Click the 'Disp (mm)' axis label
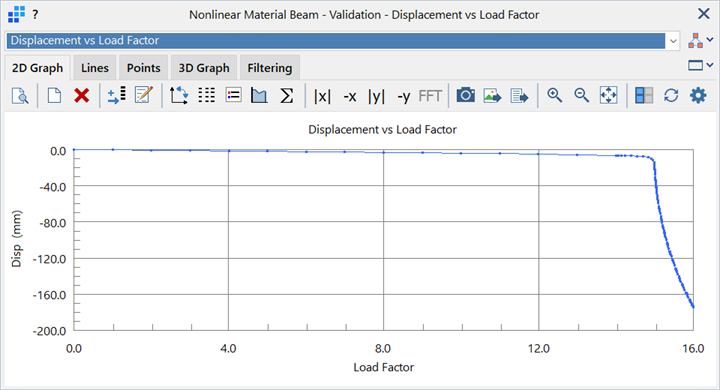This screenshot has width=720, height=390. pos(17,239)
